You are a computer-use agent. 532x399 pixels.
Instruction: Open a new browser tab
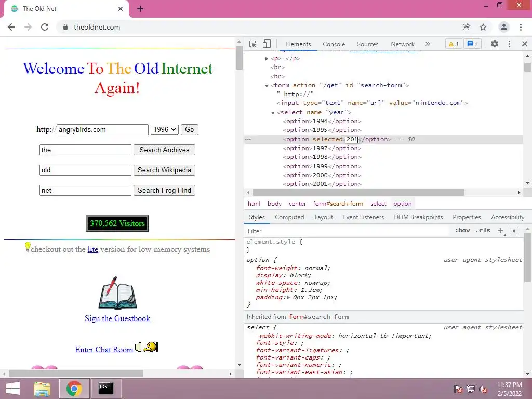[140, 9]
